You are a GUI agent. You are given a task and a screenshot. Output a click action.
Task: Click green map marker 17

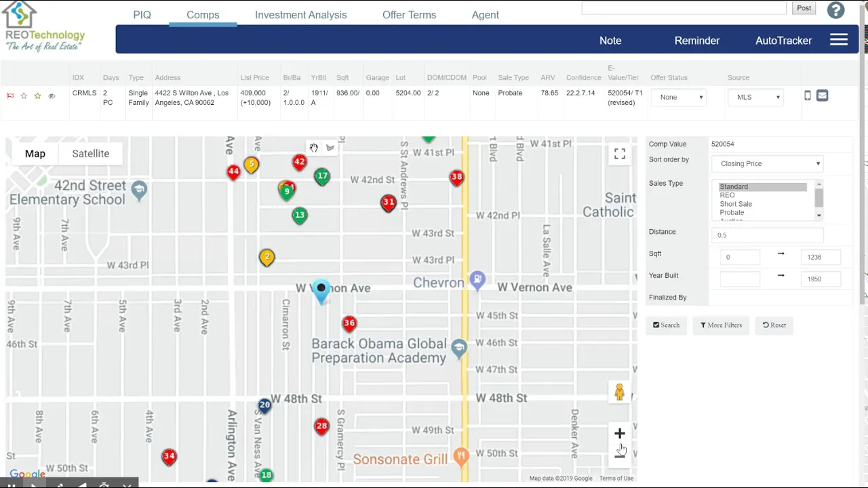tap(322, 177)
